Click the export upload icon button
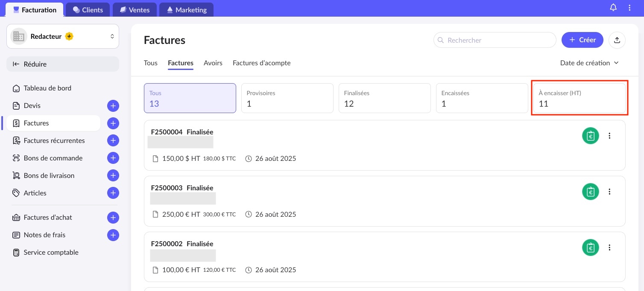644x291 pixels. 617,40
